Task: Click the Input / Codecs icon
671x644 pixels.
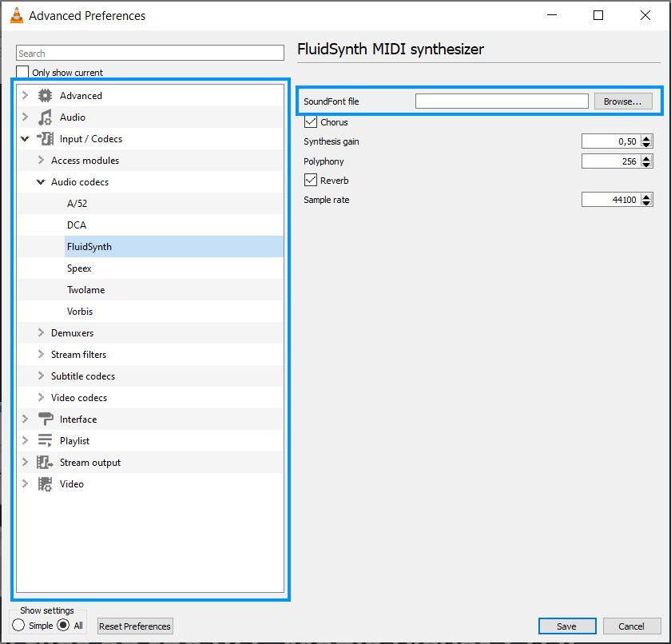Action: pyautogui.click(x=45, y=138)
